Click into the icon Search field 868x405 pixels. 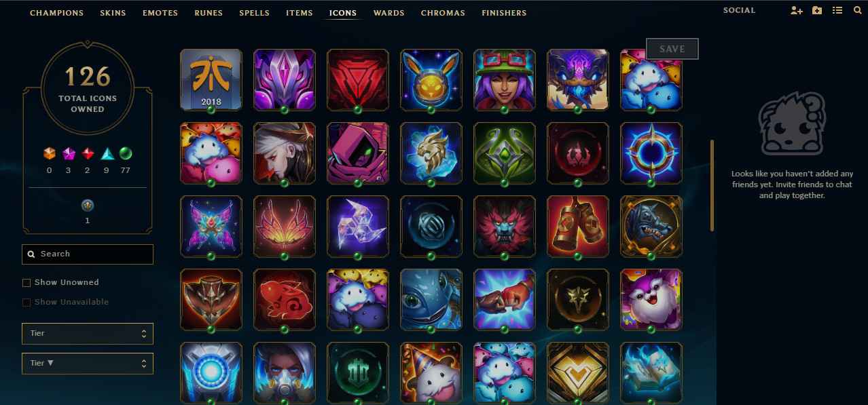[x=88, y=254]
